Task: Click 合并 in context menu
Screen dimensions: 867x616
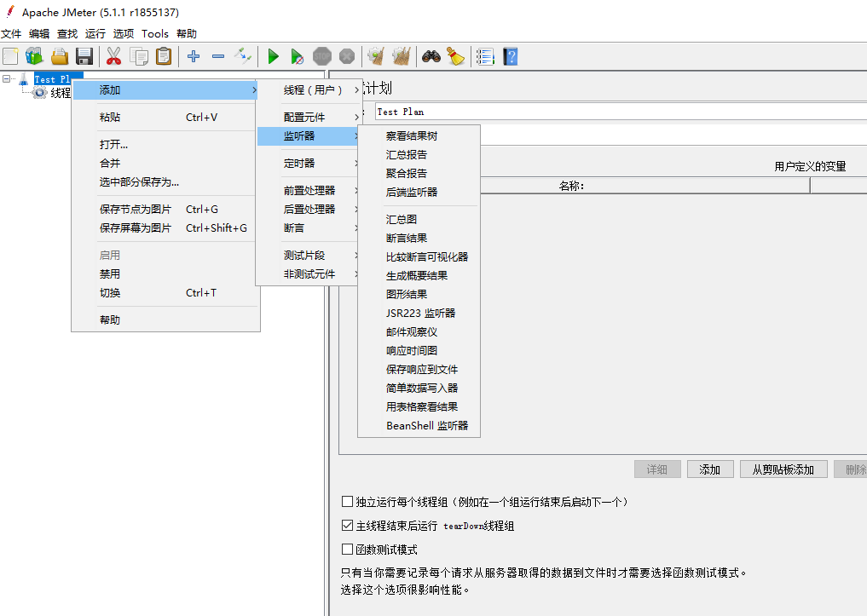Action: click(165, 163)
